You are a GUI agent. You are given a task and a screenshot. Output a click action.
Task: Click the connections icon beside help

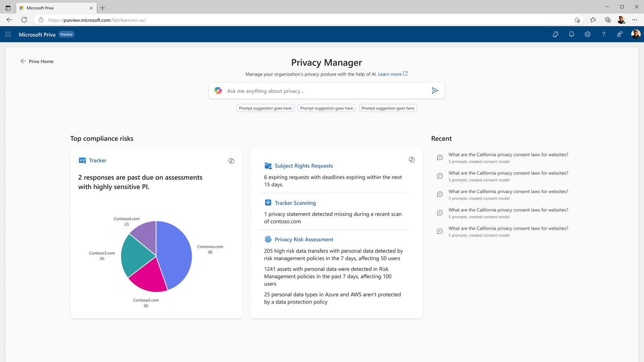click(620, 35)
